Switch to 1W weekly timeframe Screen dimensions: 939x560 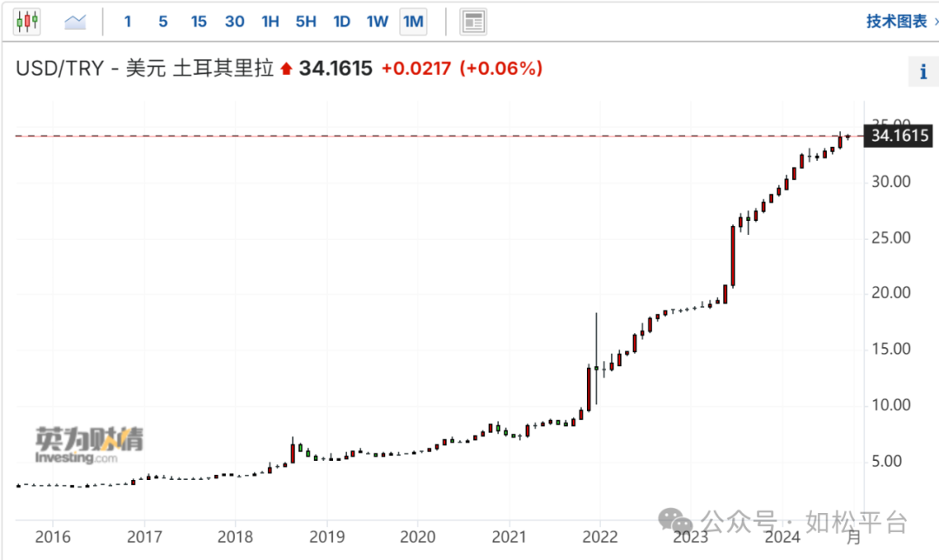coord(377,22)
